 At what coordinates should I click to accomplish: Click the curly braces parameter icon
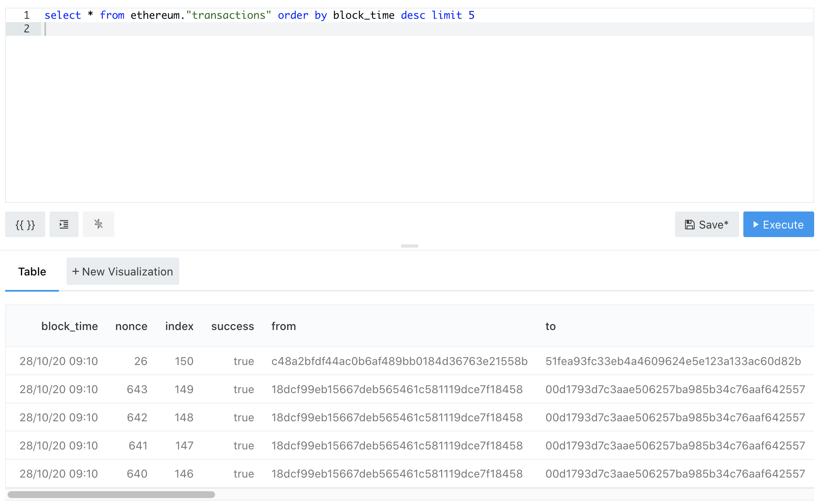click(25, 224)
